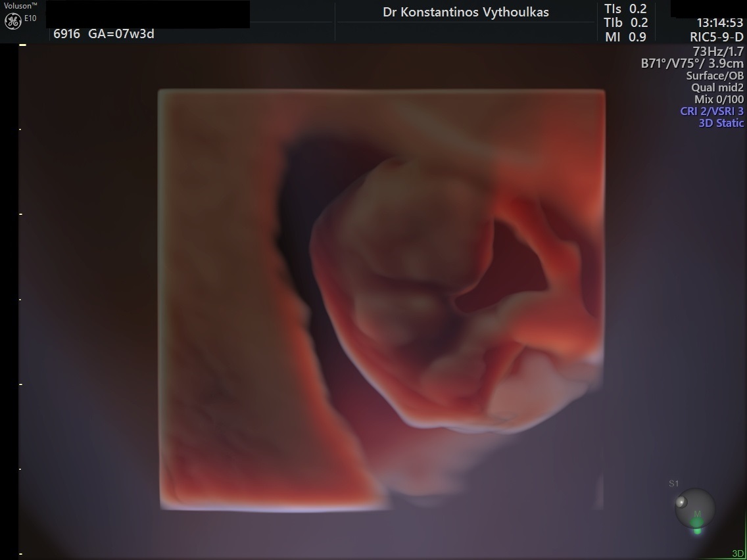
Task: Click the Mix 0/100 setting
Action: coord(719,99)
